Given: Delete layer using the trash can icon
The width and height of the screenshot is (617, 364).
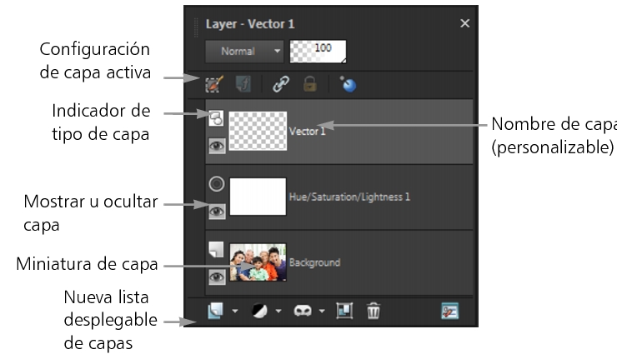Looking at the screenshot, I should coord(374,311).
